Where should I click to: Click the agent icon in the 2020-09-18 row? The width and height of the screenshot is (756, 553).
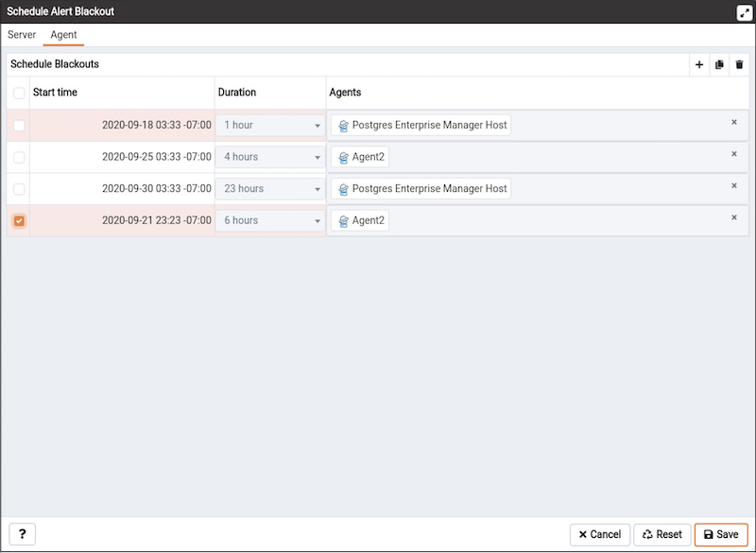point(343,126)
